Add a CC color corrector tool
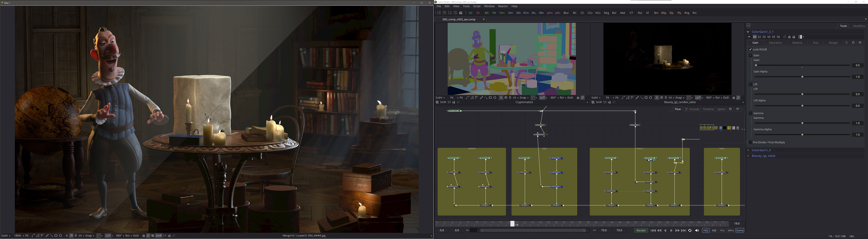This screenshot has height=239, width=868. [582, 13]
